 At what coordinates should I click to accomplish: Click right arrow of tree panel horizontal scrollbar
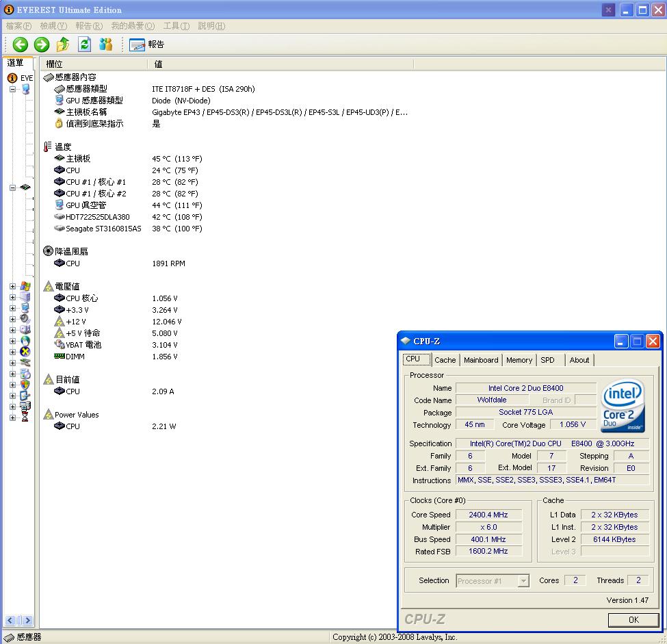(x=28, y=621)
